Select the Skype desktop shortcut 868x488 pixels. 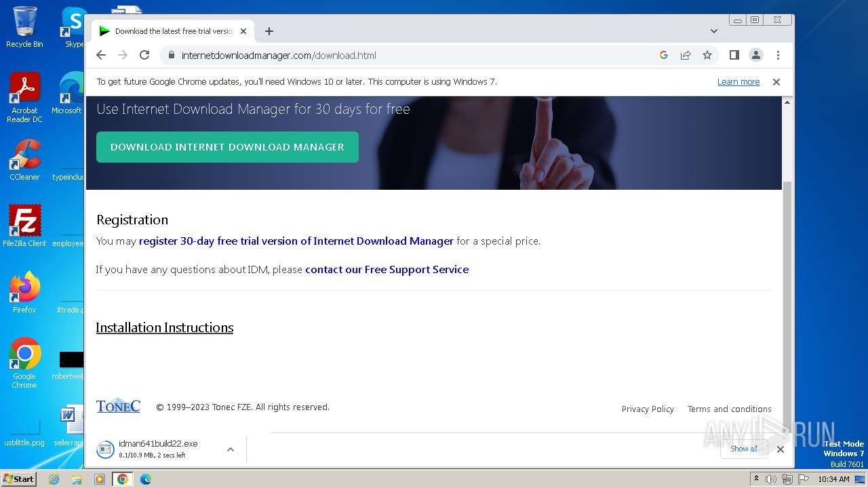pos(74,27)
